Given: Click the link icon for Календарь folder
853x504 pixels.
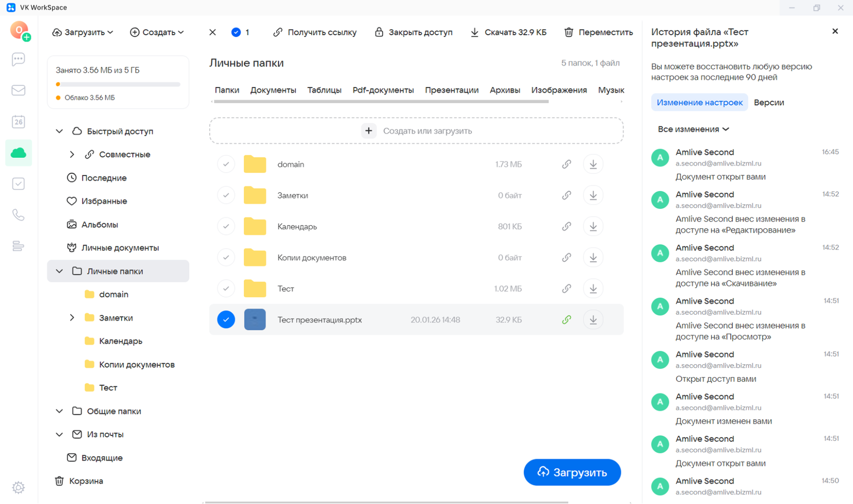Looking at the screenshot, I should pyautogui.click(x=566, y=227).
